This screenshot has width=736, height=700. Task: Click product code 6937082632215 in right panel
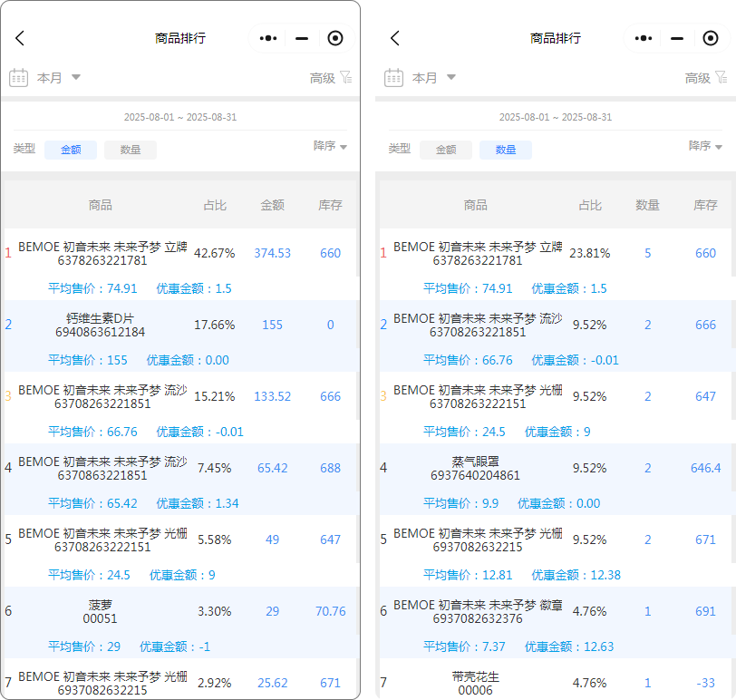[478, 547]
